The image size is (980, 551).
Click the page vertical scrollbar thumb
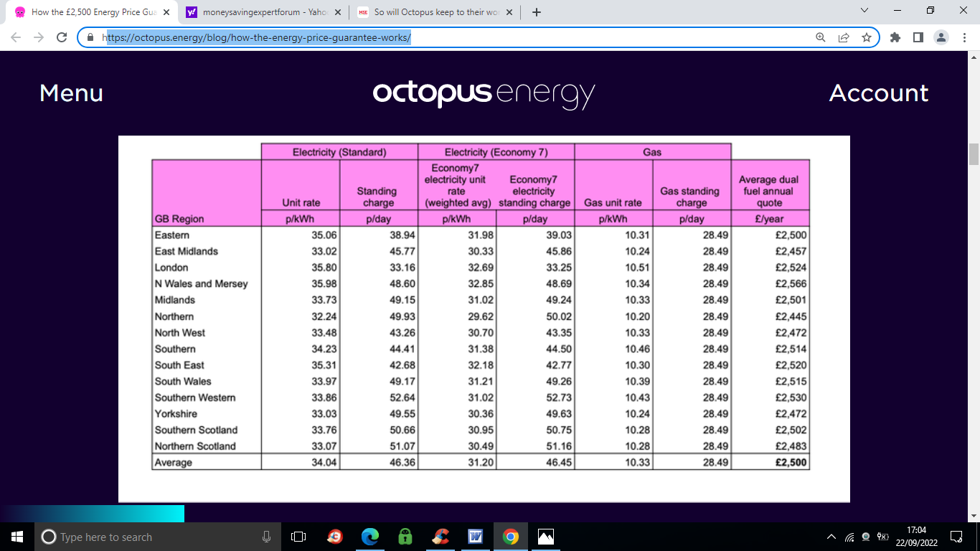click(x=974, y=154)
